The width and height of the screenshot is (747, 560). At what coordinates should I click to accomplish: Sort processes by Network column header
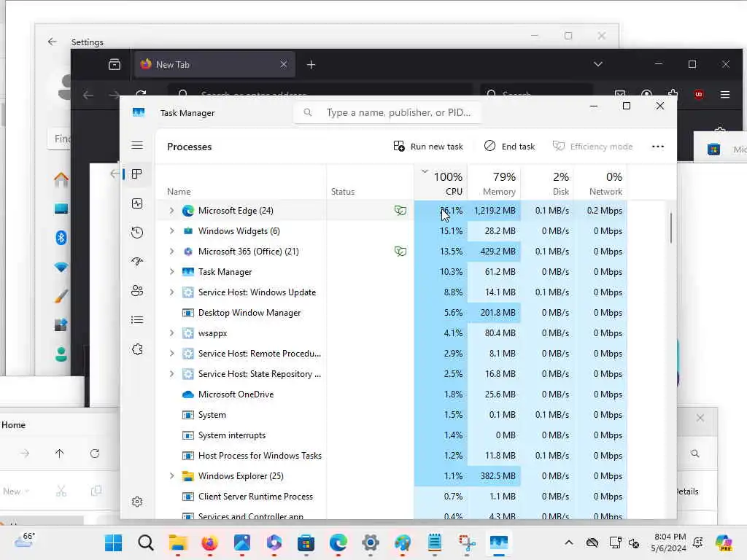click(601, 183)
